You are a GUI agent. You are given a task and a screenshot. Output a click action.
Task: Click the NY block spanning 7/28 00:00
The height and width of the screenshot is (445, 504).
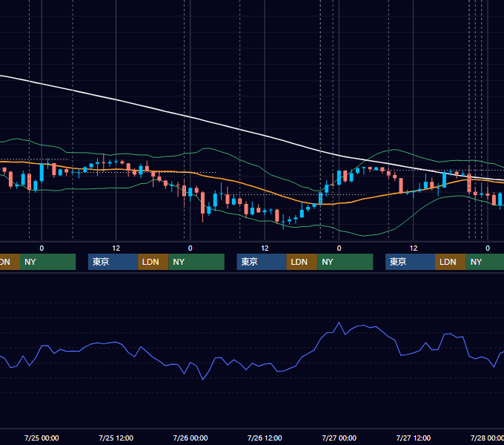[485, 262]
